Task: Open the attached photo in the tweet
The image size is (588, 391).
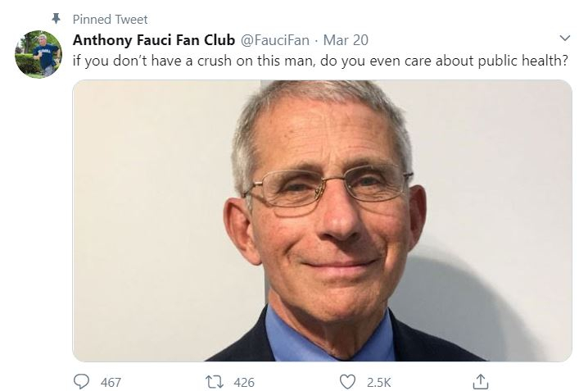Action: click(x=322, y=221)
